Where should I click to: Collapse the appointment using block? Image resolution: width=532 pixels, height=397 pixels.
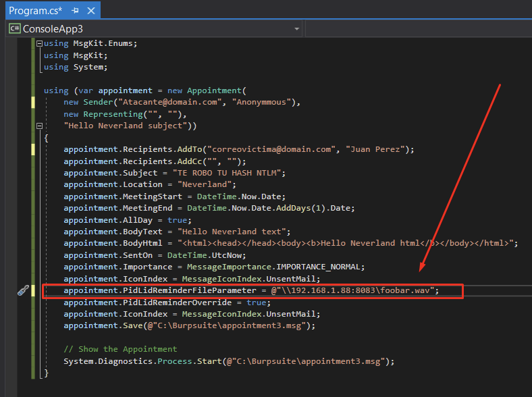[x=39, y=126]
